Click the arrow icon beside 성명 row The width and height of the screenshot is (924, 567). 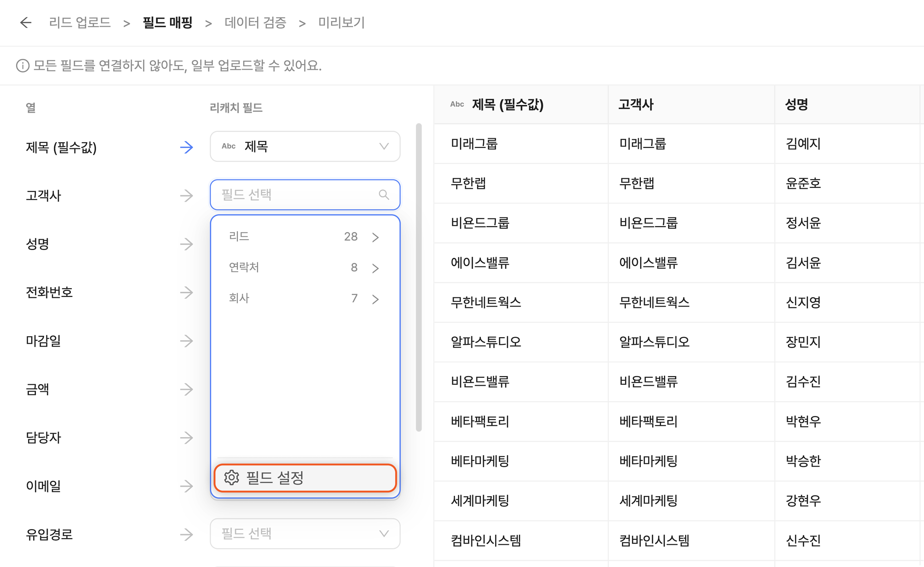186,244
